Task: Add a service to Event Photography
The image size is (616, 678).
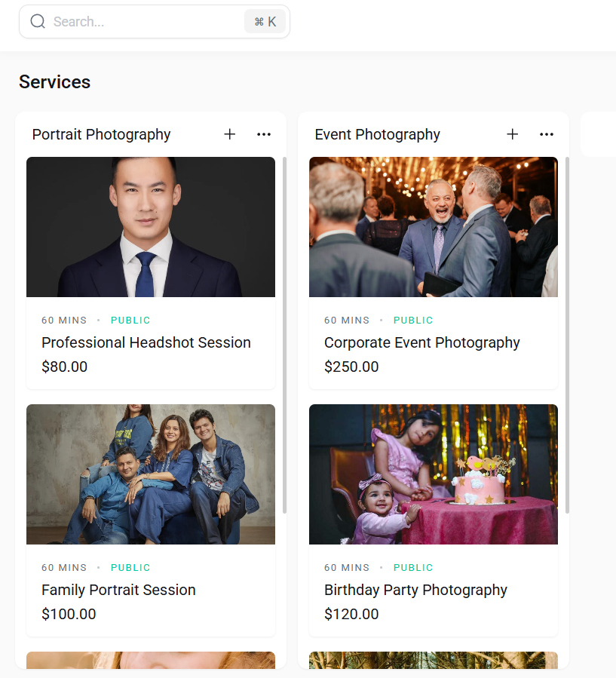Action: pyautogui.click(x=513, y=134)
